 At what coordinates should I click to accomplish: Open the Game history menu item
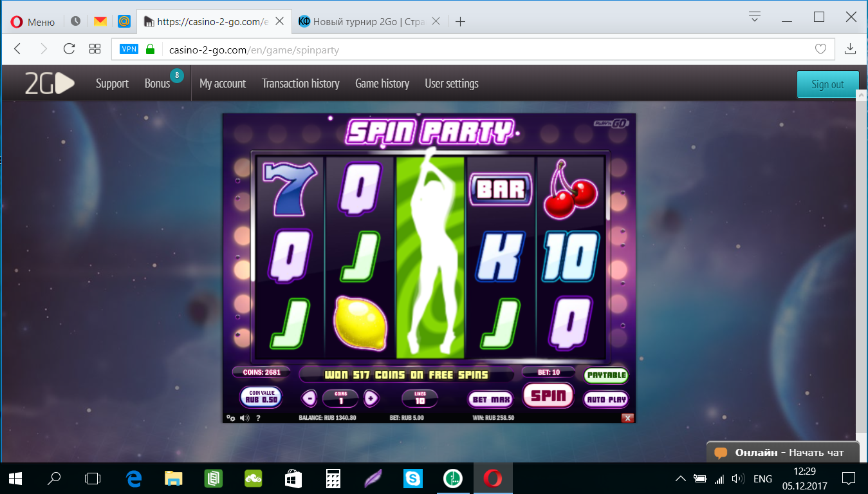pos(382,84)
